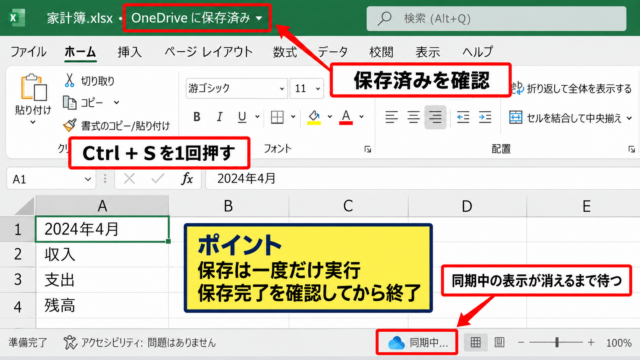Open 配置 alignment dialog launcher
This screenshot has height=360, width=640.
tap(631, 149)
